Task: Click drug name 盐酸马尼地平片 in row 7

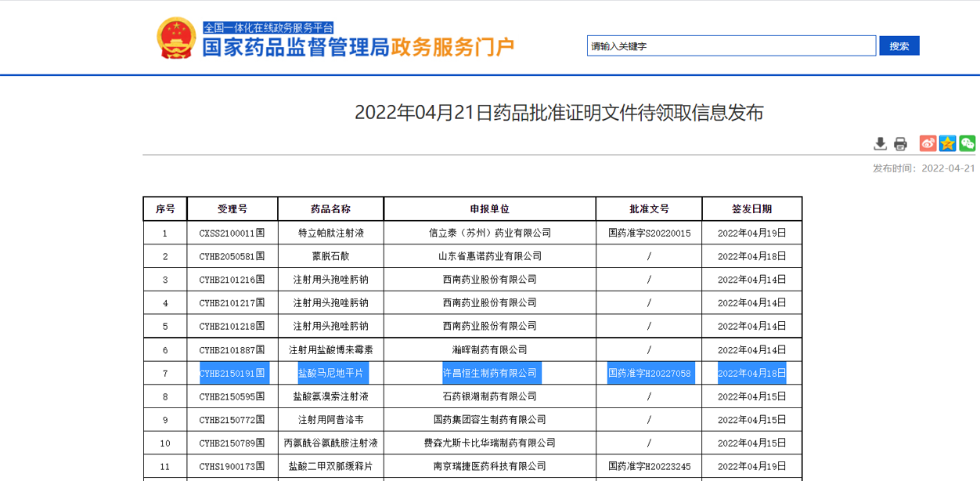Action: point(330,374)
